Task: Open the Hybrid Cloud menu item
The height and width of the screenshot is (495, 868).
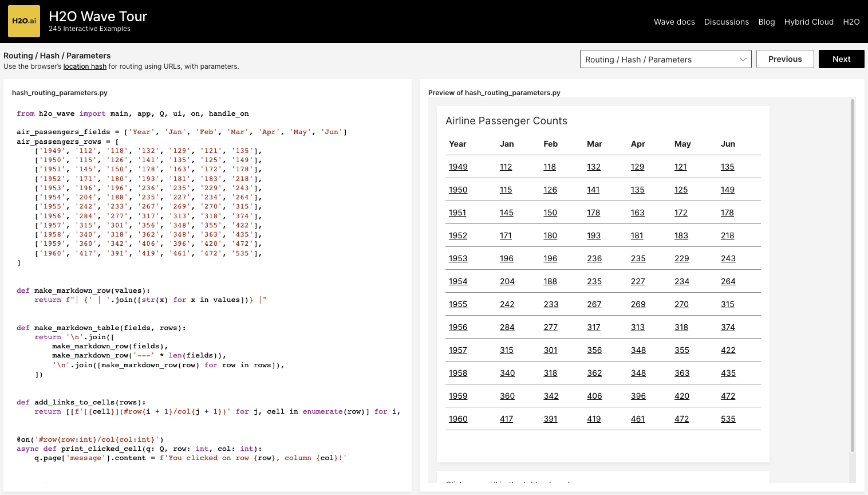Action: pyautogui.click(x=808, y=22)
